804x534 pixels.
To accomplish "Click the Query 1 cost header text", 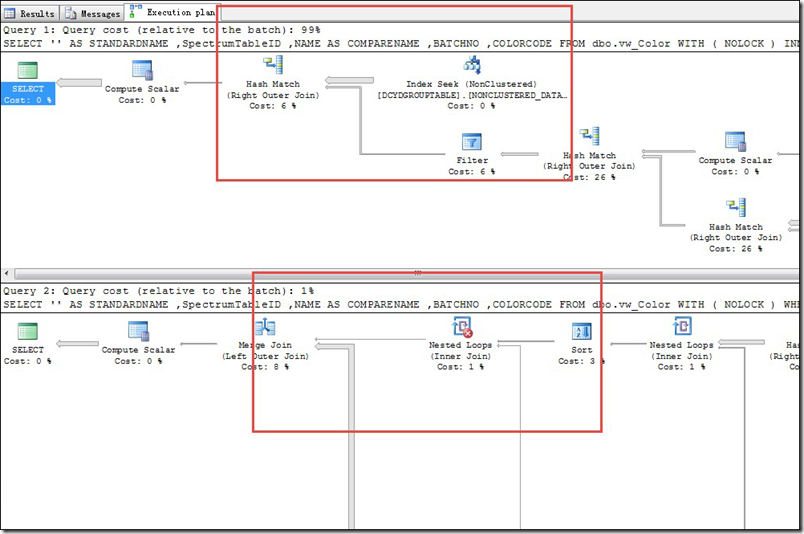I will click(x=160, y=31).
